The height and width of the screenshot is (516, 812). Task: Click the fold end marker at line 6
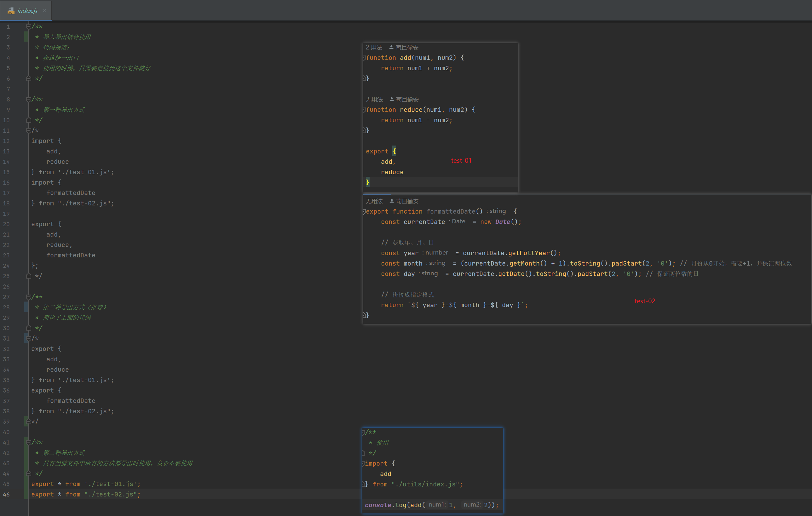pos(29,78)
